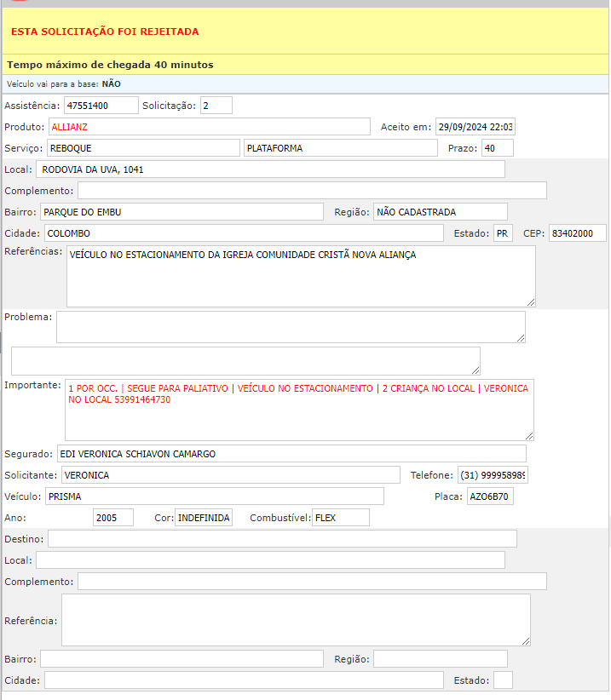Click the CEP field 83402000

(577, 233)
